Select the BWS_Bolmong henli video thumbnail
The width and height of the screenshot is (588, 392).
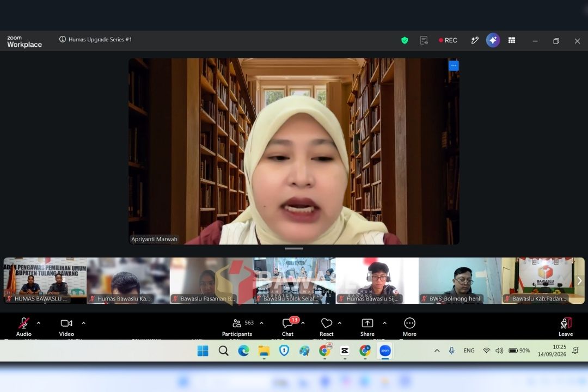coord(460,280)
